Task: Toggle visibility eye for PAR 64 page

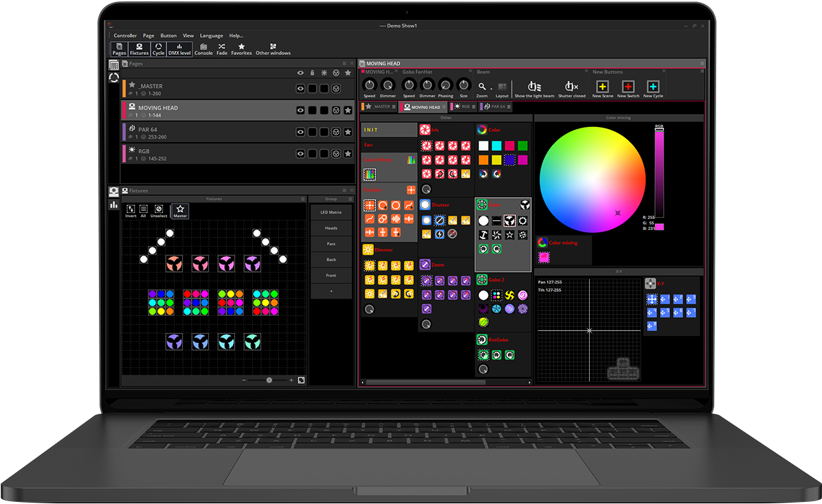Action: tap(300, 132)
